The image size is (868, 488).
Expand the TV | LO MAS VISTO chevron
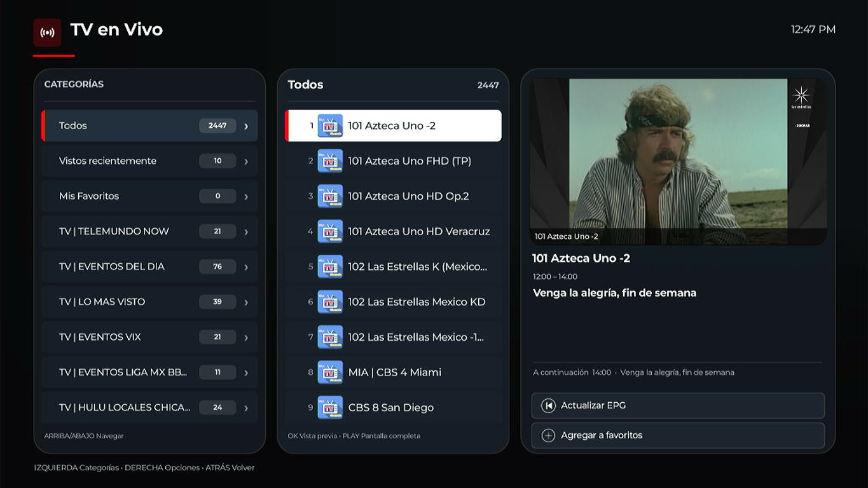coord(246,302)
